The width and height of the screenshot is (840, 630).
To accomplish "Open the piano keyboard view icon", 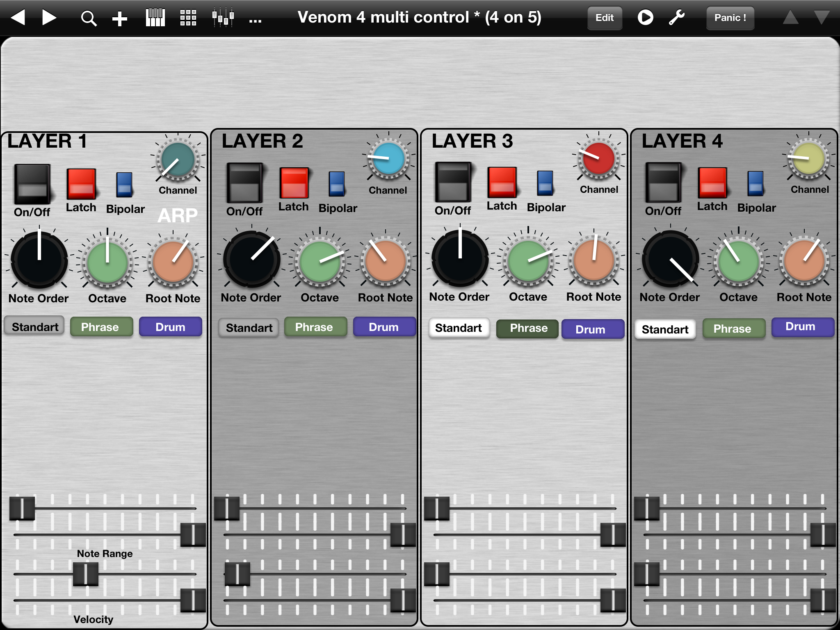I will coord(155,18).
